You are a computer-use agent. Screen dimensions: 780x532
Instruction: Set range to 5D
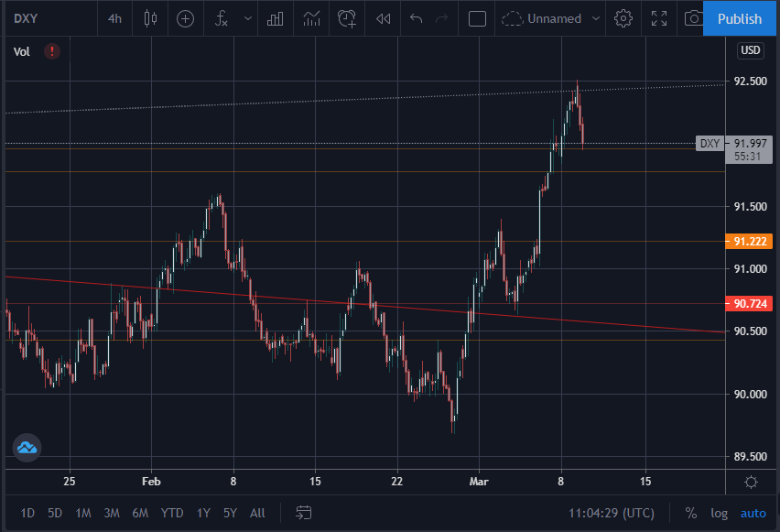pos(55,513)
